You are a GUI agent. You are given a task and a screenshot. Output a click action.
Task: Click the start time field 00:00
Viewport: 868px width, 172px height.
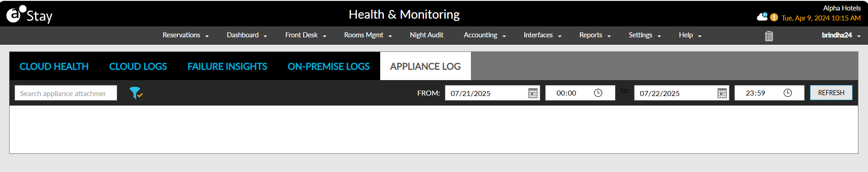pos(580,93)
